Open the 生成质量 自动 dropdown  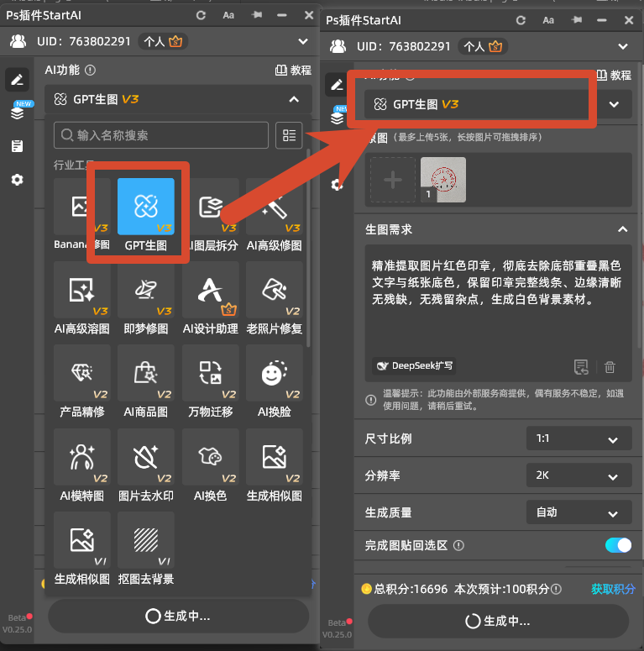click(579, 512)
